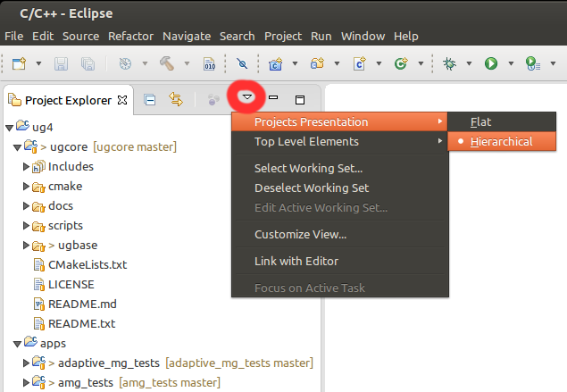Expand the ugbase folder
Screen dimensions: 567x392
26,246
